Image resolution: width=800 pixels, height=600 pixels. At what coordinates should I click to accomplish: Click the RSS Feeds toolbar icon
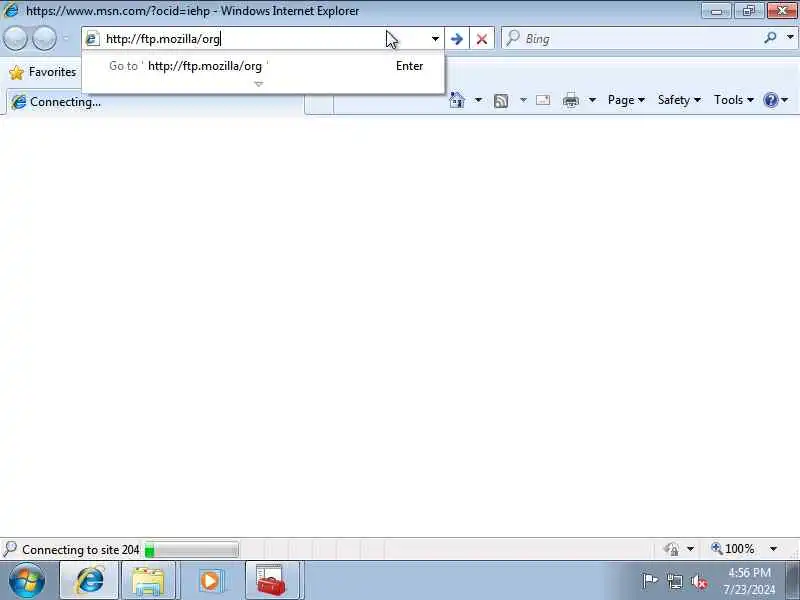tap(501, 101)
